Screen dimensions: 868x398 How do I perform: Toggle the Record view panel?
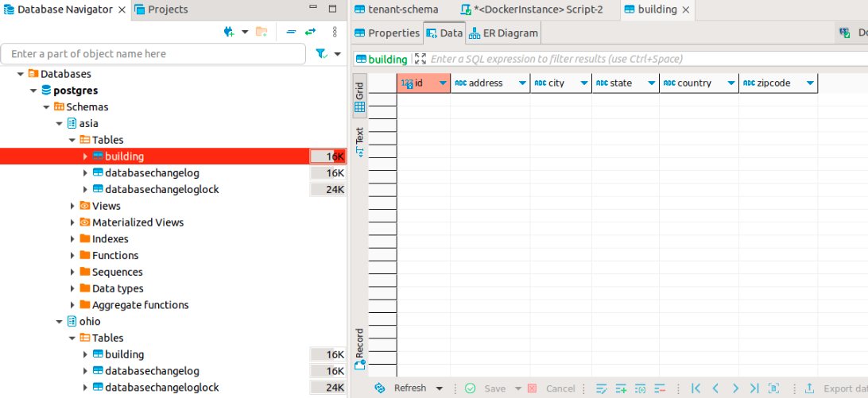tap(359, 349)
